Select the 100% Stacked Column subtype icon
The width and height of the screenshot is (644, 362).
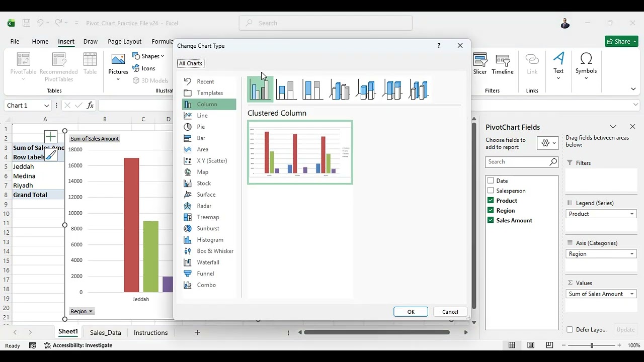pos(312,90)
